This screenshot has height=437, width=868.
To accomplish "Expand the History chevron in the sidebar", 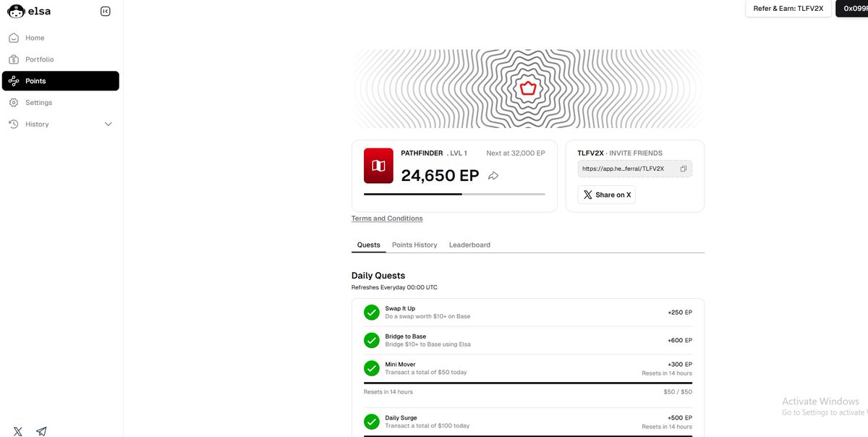I will (109, 124).
